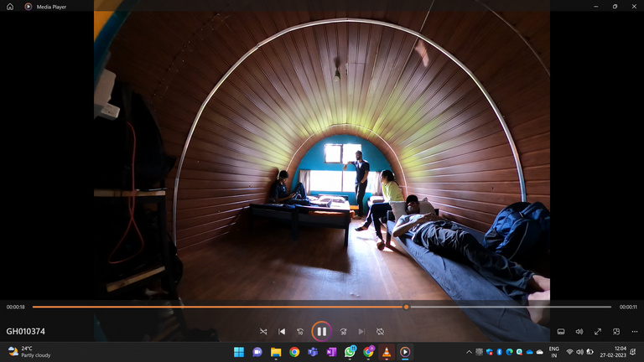Open the system tray speaker volume icon
The width and height of the screenshot is (644, 362).
(579, 352)
